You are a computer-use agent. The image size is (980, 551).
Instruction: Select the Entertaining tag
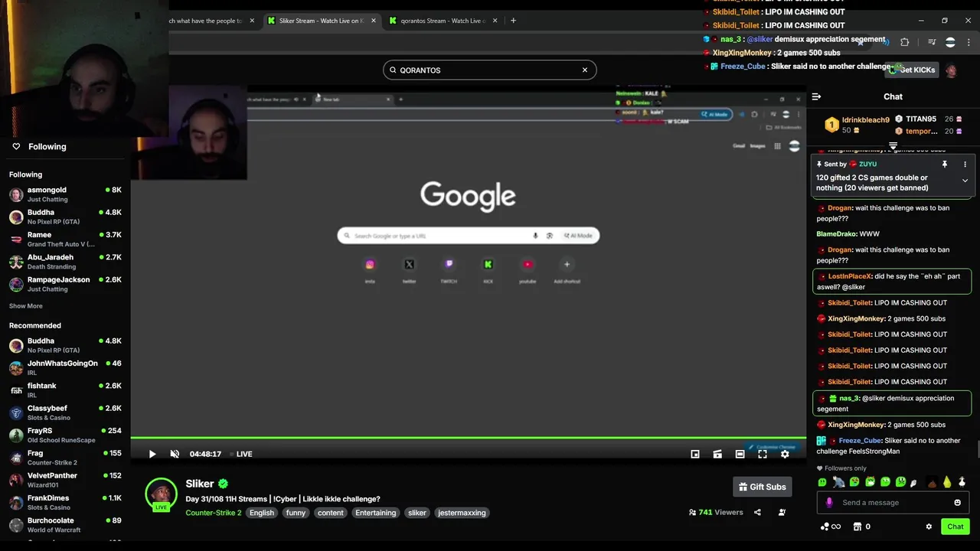click(375, 513)
